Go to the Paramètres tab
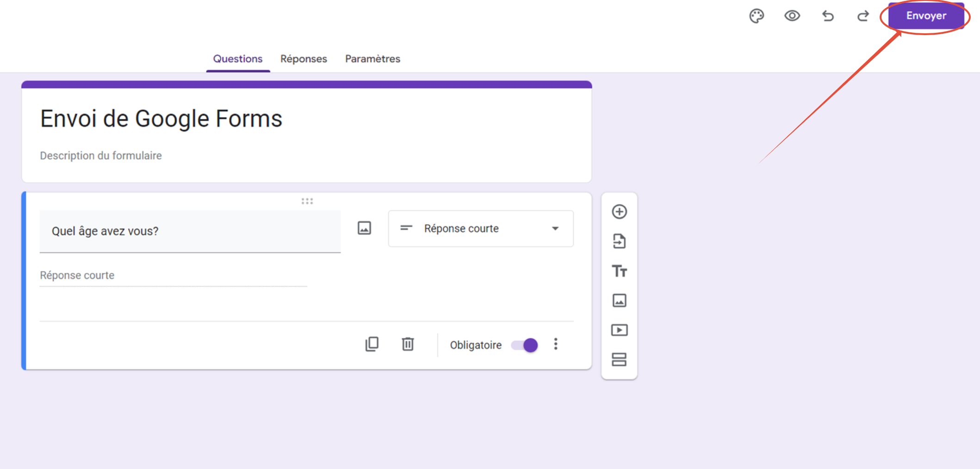Image resolution: width=980 pixels, height=469 pixels. (372, 59)
